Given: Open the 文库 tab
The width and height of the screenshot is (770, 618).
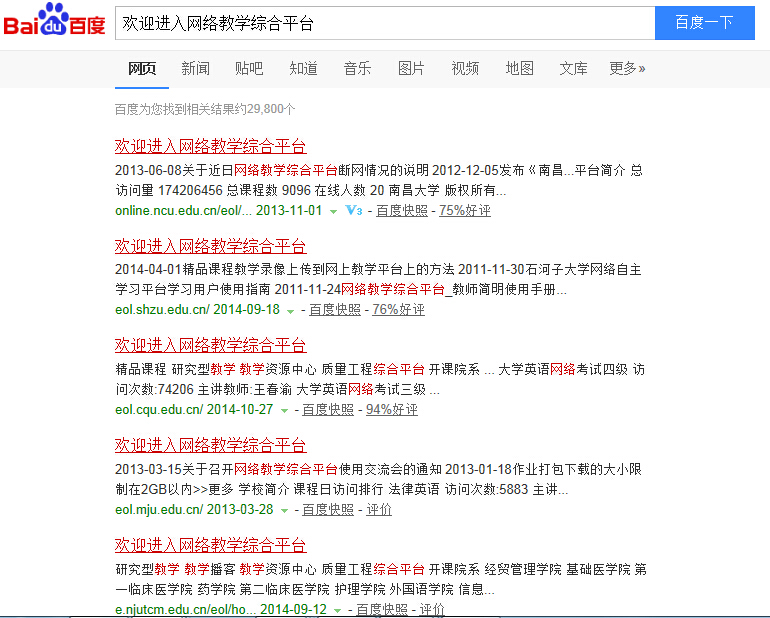Looking at the screenshot, I should point(573,68).
